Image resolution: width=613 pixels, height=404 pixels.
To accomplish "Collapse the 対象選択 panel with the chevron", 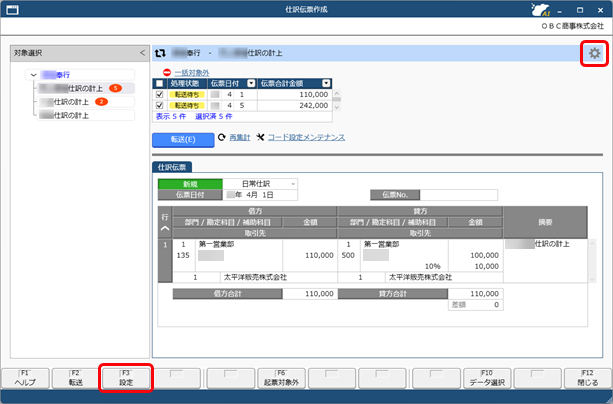I will [142, 53].
